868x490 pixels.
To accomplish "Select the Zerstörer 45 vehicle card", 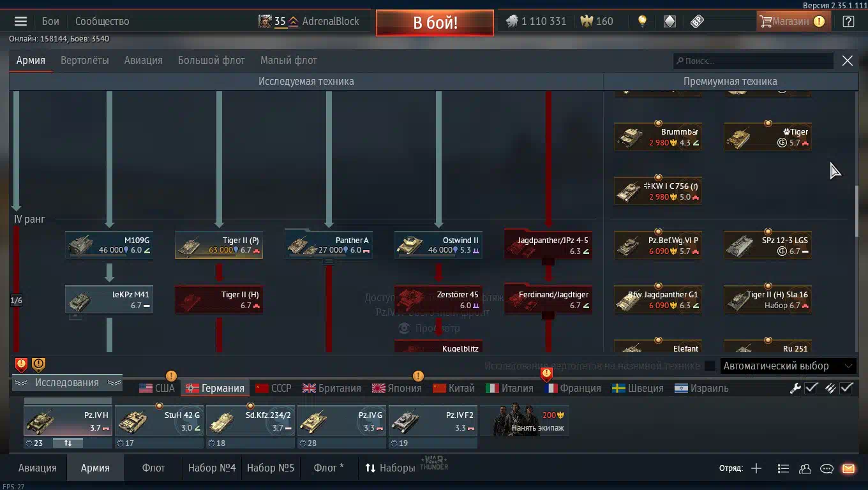I will click(438, 299).
